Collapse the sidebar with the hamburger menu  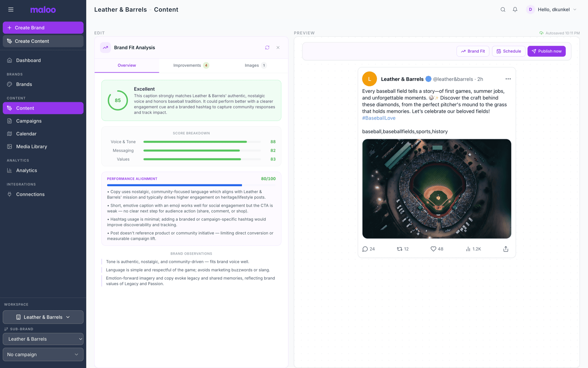11,9
